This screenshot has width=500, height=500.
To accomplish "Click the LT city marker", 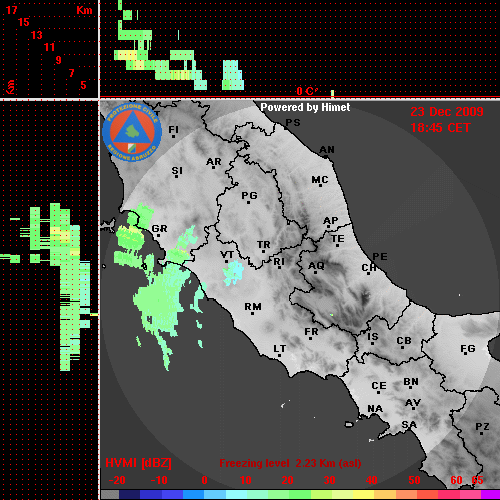I will coord(280,351).
